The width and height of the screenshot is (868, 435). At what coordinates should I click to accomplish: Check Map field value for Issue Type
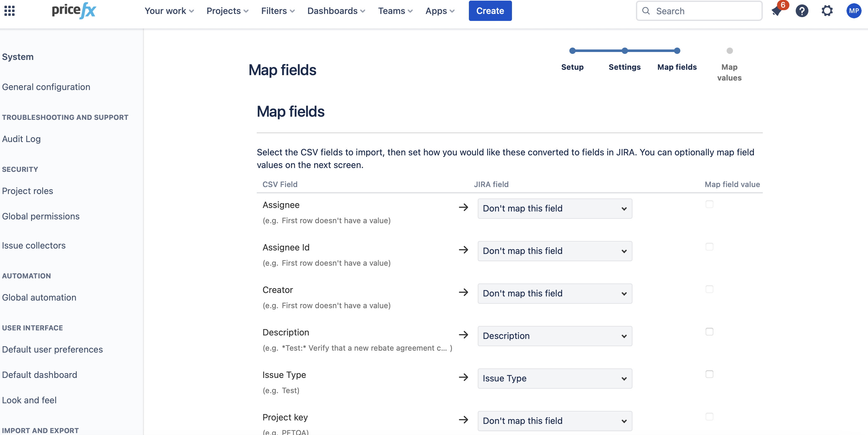pos(709,374)
